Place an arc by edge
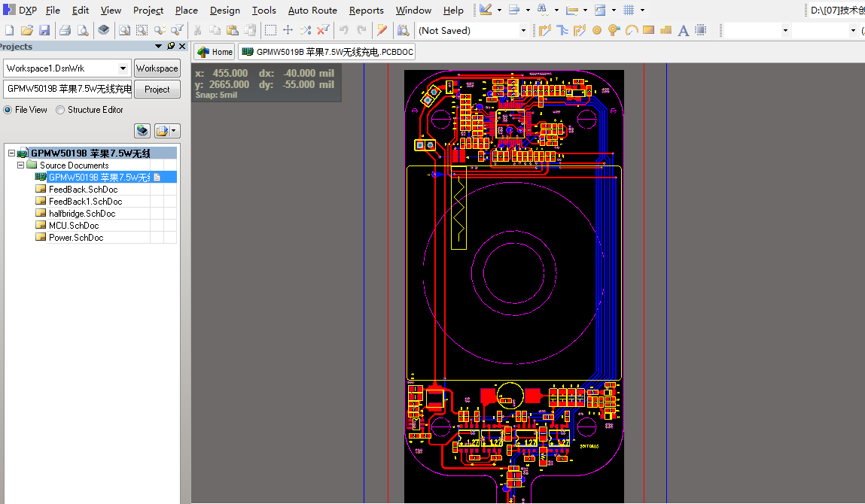 point(632,30)
